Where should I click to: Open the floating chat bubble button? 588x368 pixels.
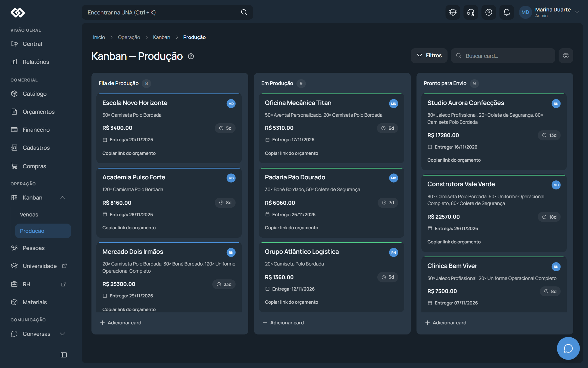[x=568, y=348]
